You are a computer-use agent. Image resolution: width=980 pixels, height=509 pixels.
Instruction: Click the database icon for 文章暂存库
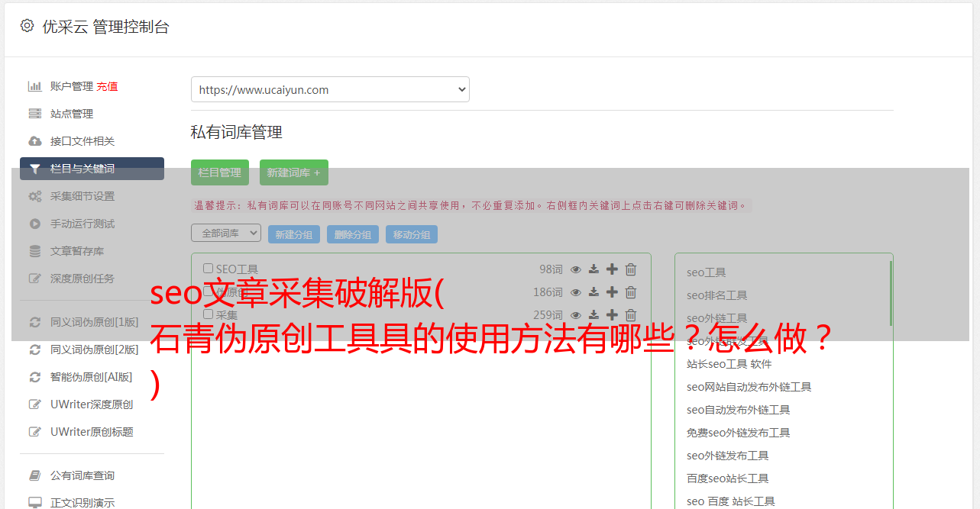[34, 251]
